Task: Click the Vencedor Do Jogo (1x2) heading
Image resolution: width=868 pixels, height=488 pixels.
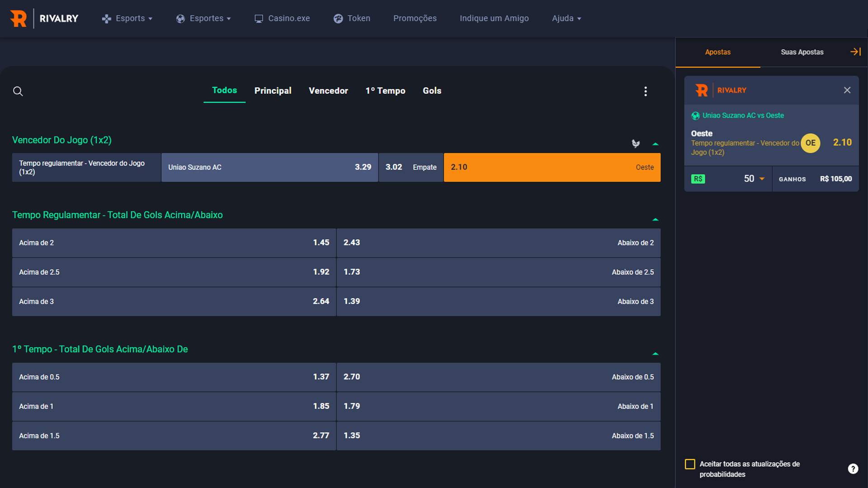Action: pos(62,140)
